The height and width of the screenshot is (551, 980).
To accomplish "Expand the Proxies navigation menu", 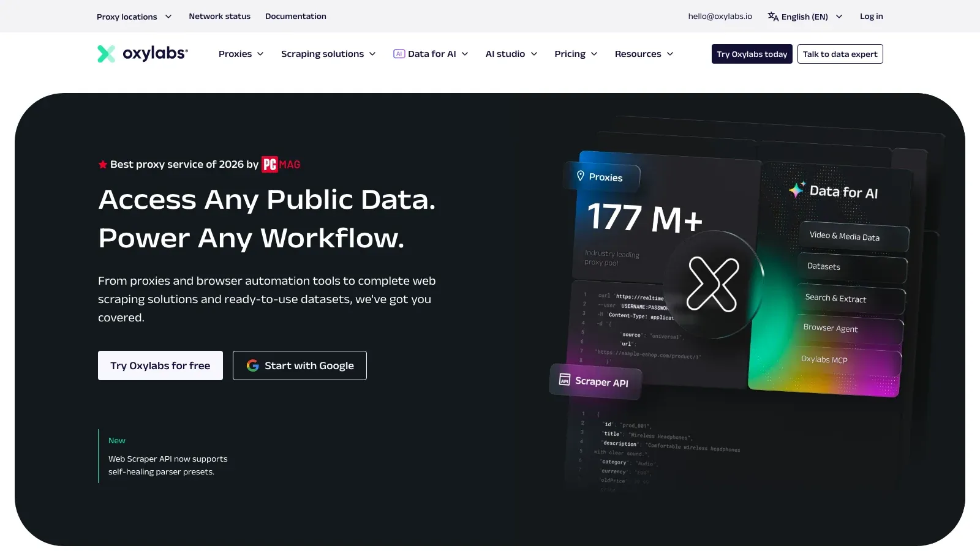I will click(241, 54).
